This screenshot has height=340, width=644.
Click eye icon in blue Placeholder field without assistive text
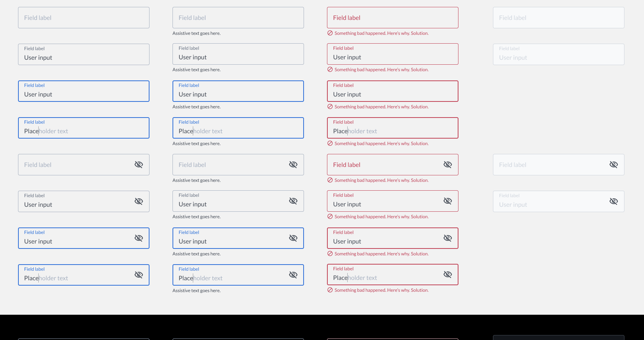[x=138, y=275]
